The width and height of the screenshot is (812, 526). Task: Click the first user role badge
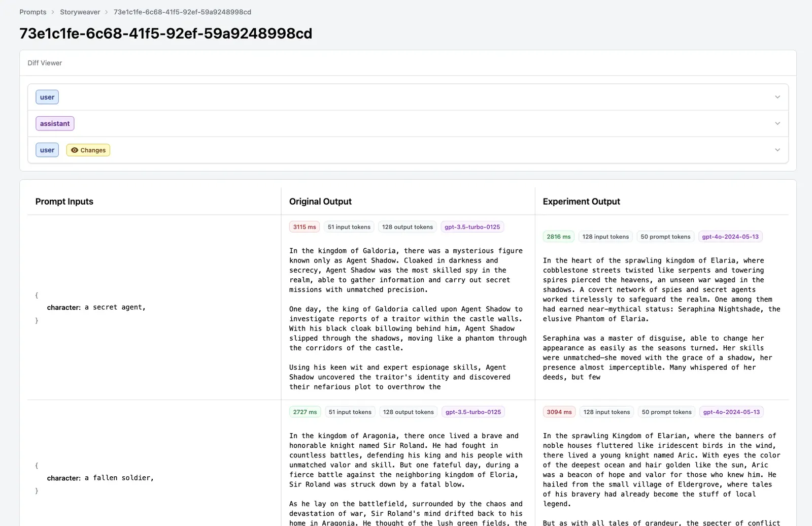(x=47, y=97)
